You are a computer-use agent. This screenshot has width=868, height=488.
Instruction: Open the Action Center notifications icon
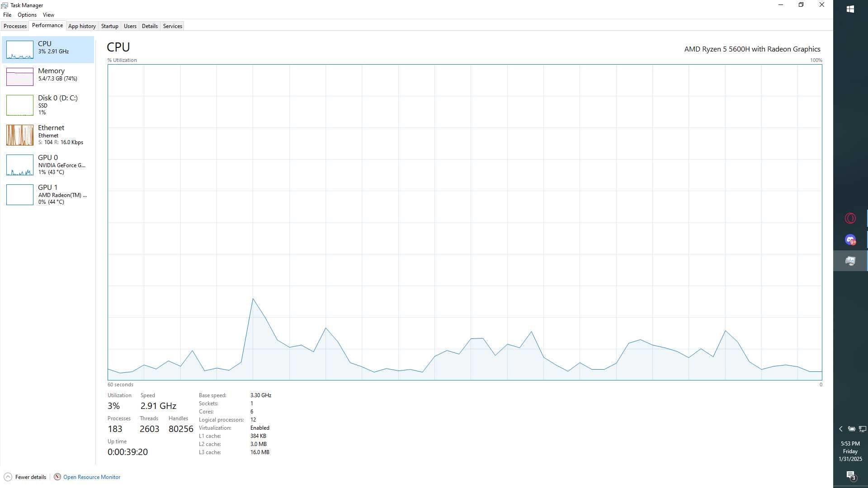(851, 475)
